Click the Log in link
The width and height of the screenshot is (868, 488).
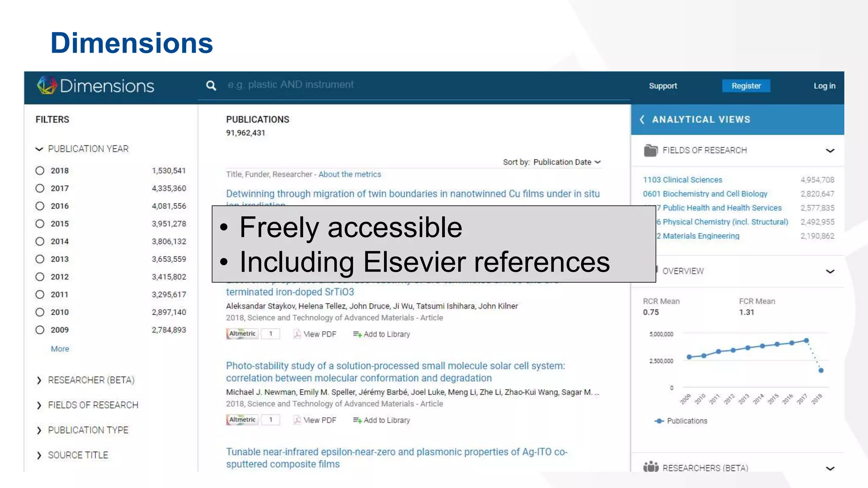point(824,86)
